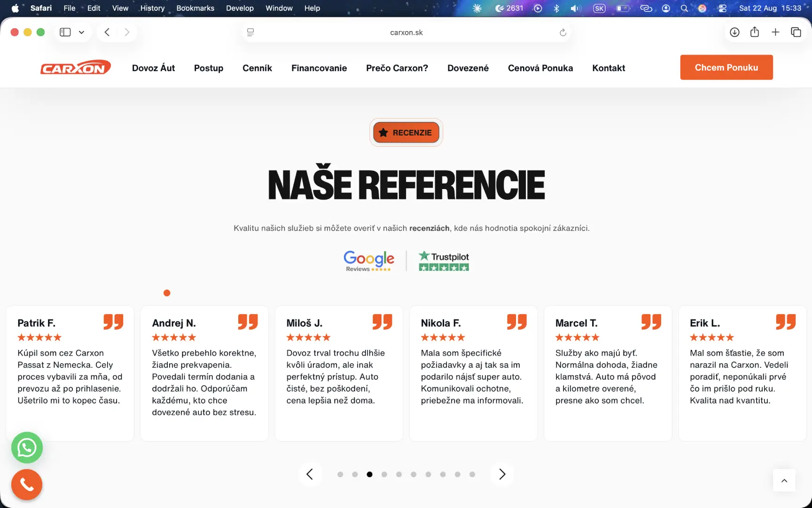Open Spotlight search in menu bar
The image size is (812, 508).
(684, 8)
